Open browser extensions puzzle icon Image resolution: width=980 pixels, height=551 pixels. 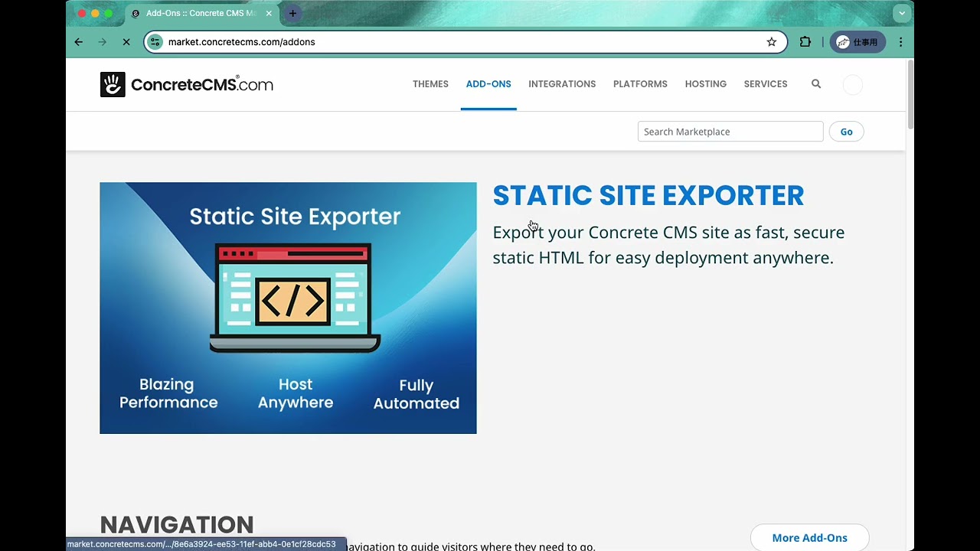pos(805,42)
